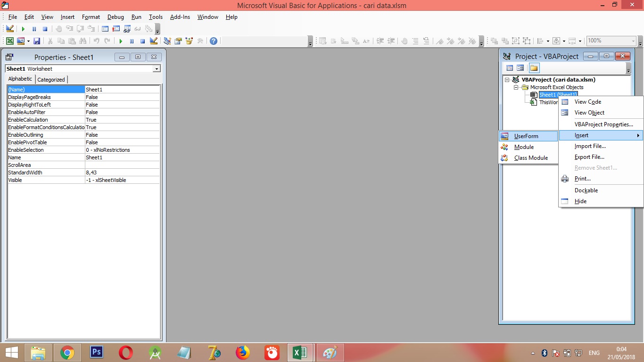This screenshot has width=644, height=362.
Task: Click the Cut scissors icon
Action: 50,41
